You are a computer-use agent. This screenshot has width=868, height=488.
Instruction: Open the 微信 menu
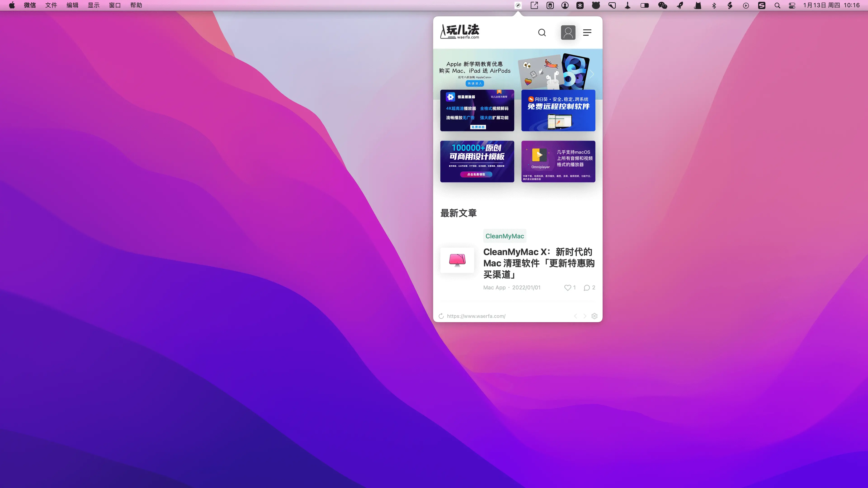(30, 5)
